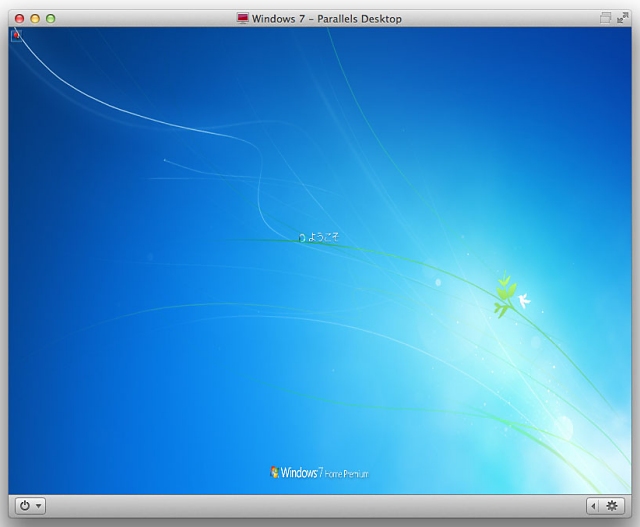Expand status bar devices with left arrow
This screenshot has width=640, height=527.
pyautogui.click(x=593, y=506)
